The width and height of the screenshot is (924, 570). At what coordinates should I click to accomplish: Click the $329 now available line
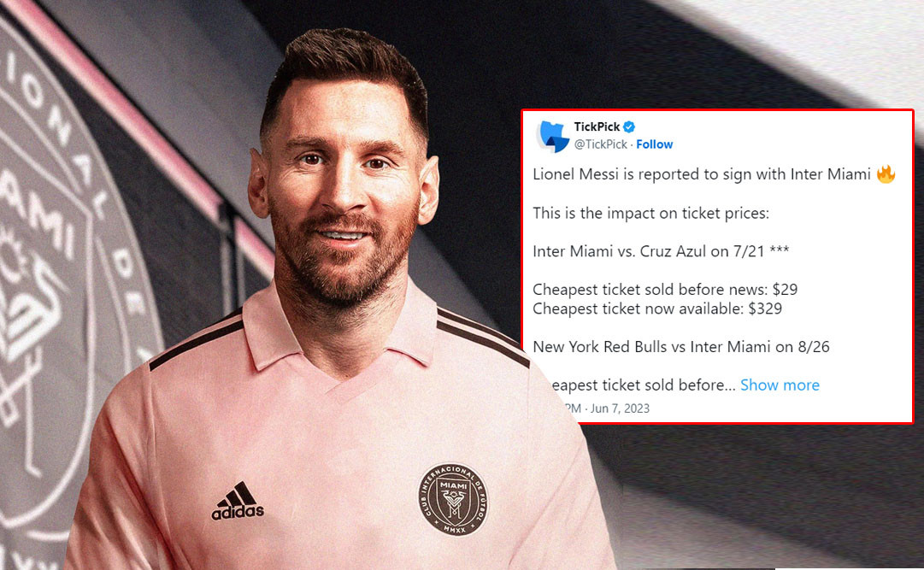(657, 309)
